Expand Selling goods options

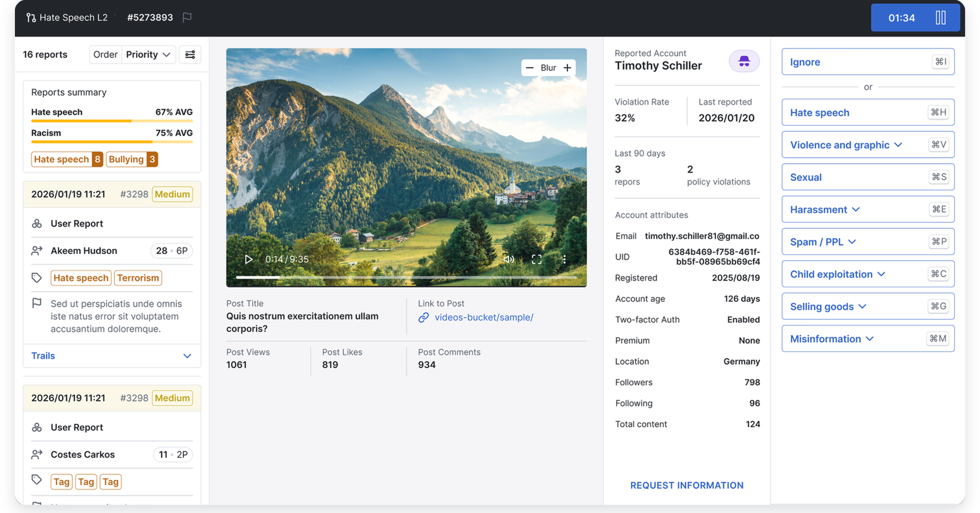862,307
